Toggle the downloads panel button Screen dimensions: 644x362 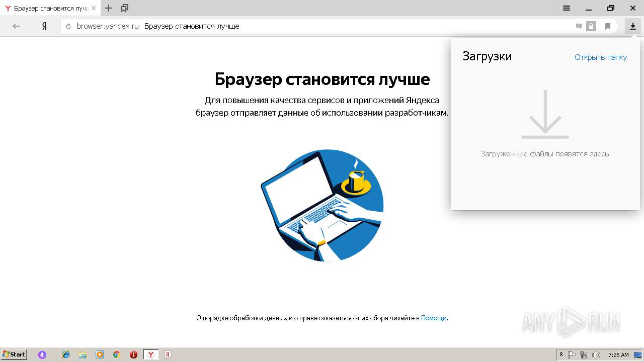(632, 26)
